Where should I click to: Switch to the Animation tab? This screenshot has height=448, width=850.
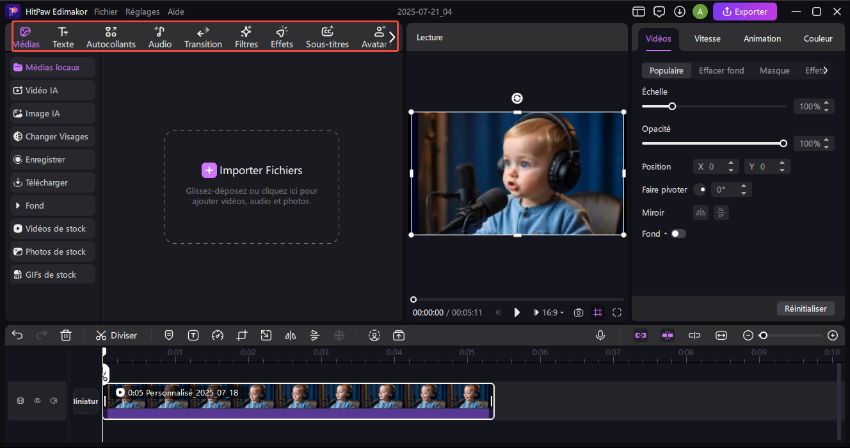762,39
